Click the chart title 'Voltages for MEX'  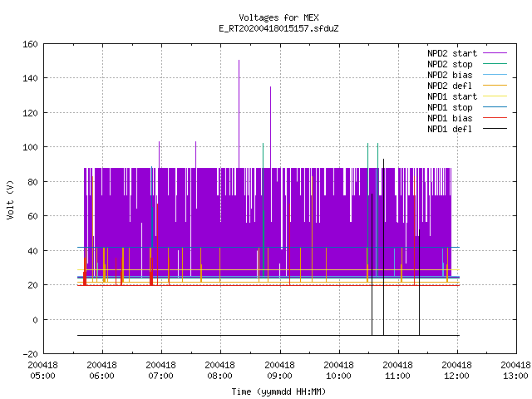click(278, 17)
